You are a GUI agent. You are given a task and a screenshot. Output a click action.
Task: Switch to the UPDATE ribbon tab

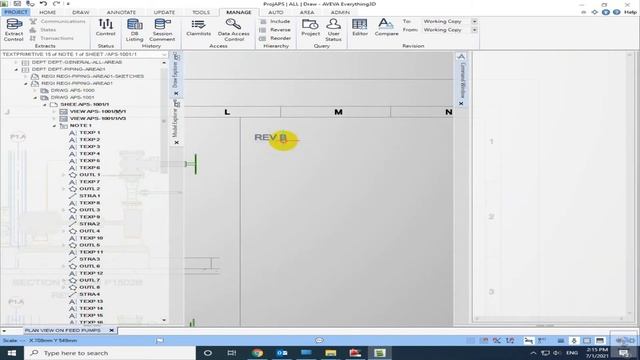pyautogui.click(x=164, y=12)
